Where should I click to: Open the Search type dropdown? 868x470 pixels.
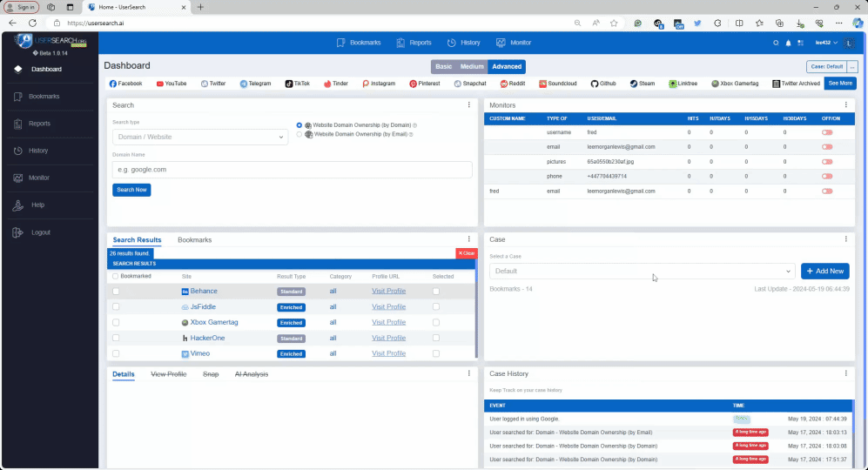click(199, 137)
